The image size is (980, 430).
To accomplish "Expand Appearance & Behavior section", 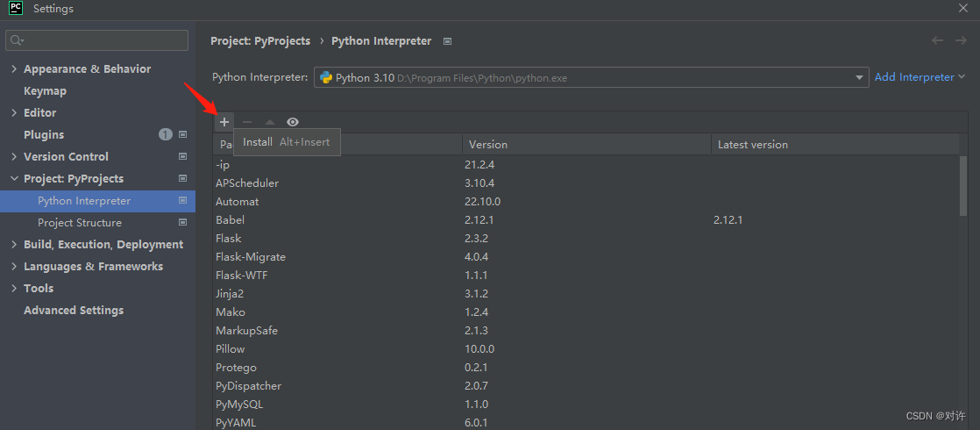I will [14, 68].
